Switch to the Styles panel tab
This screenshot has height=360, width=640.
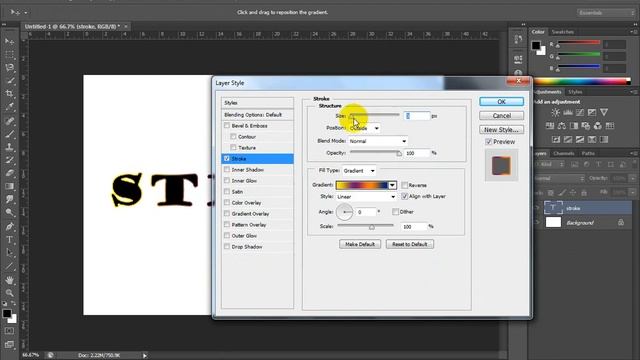coord(575,92)
